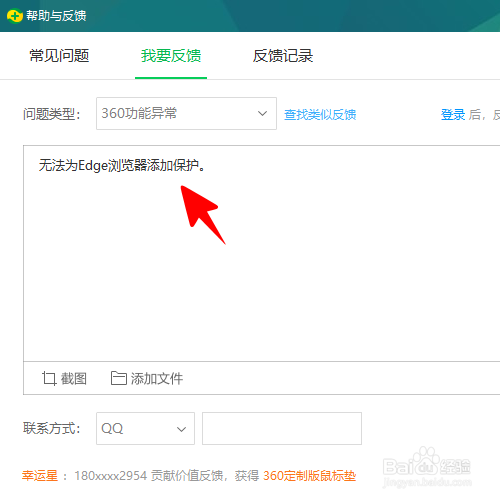Click the contact number input field

[x=282, y=428]
